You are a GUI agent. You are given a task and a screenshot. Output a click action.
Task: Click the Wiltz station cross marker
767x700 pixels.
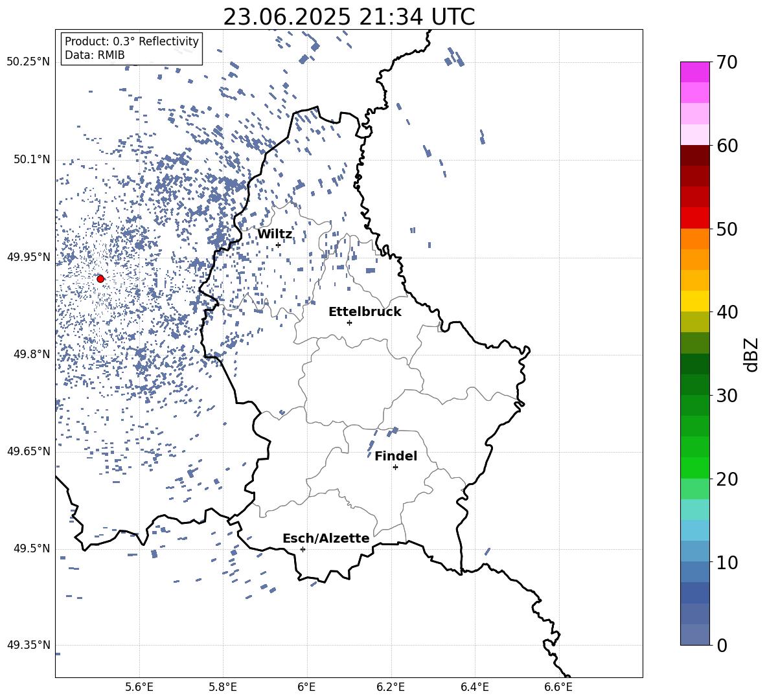279,245
